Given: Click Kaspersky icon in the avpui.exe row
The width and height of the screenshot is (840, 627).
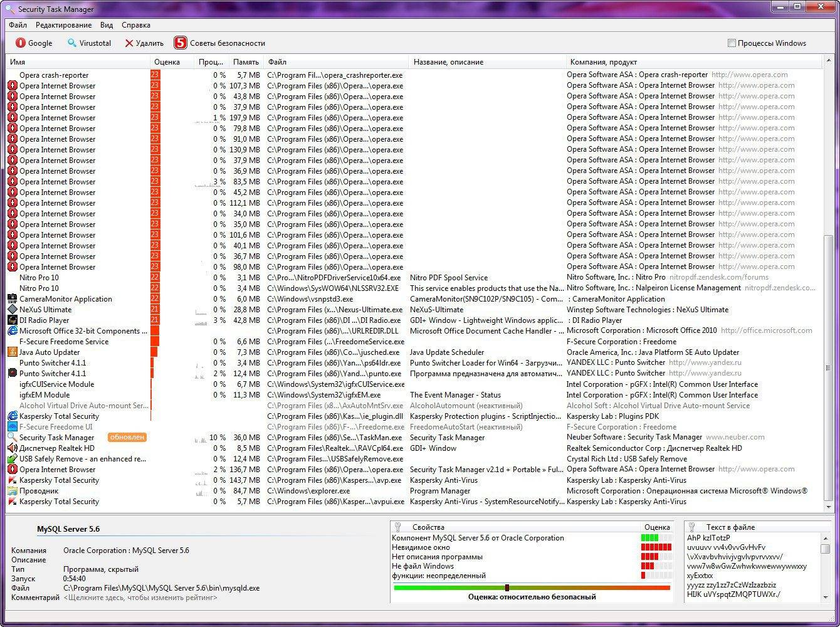Looking at the screenshot, I should 12,502.
